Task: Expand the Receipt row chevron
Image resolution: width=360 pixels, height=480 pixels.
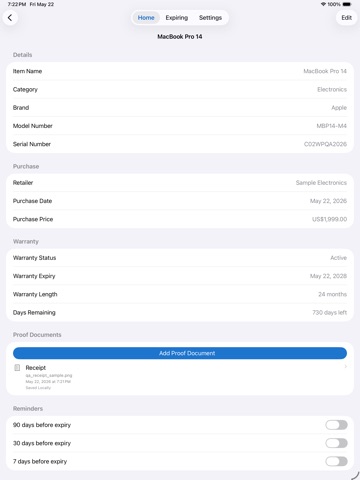Action: tap(346, 367)
